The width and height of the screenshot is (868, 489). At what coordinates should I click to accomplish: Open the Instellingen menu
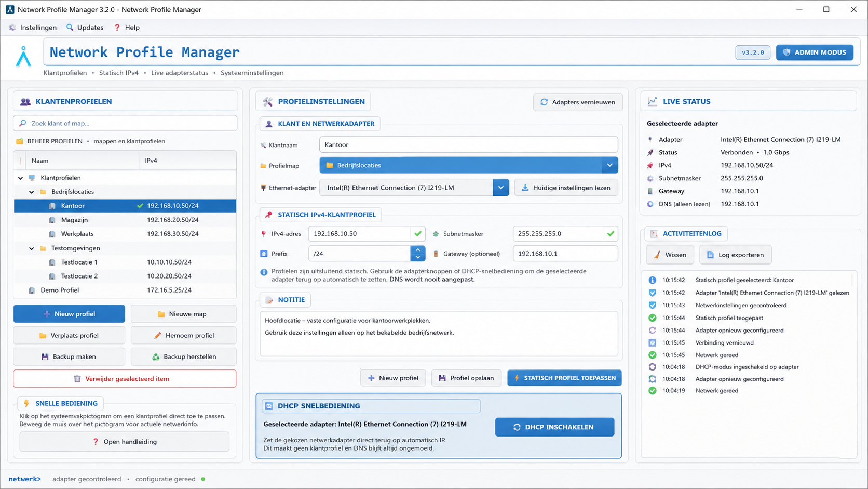point(33,28)
